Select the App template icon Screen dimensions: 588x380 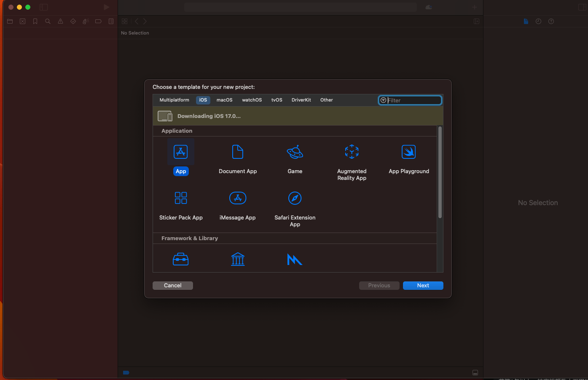click(181, 152)
